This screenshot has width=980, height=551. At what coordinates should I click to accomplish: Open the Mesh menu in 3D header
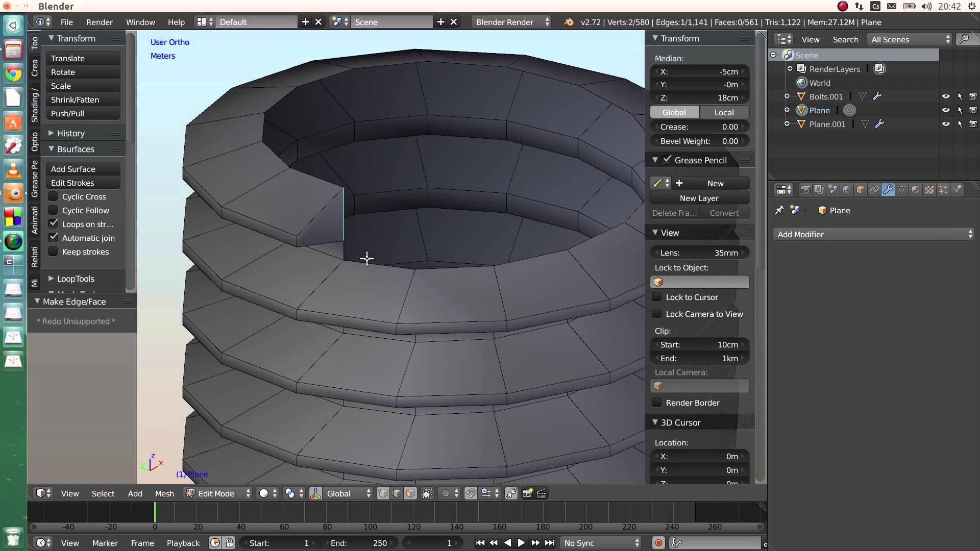pos(164,493)
